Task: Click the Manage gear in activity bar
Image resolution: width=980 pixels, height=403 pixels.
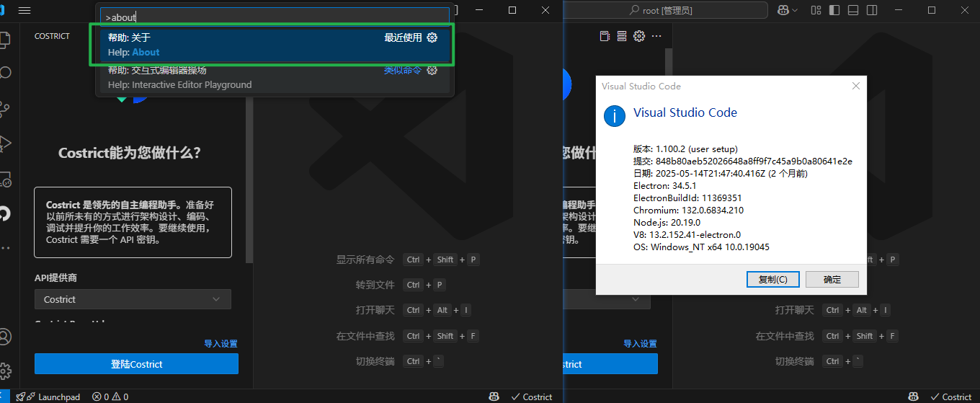Action: (x=5, y=371)
